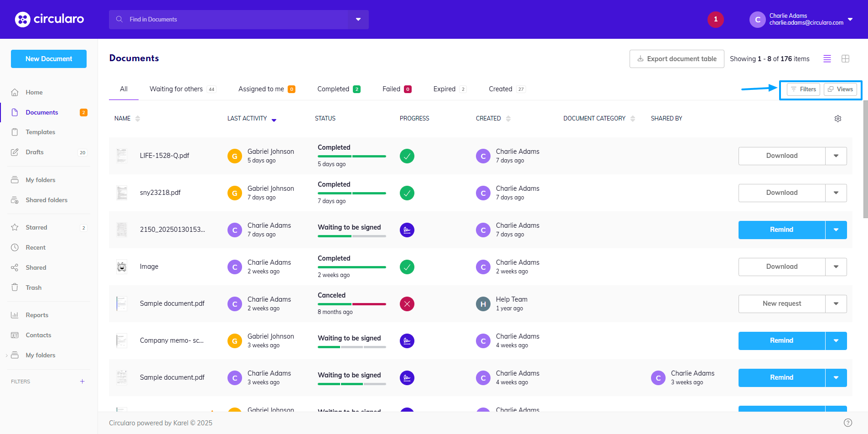Open Trash in the sidebar

point(33,288)
